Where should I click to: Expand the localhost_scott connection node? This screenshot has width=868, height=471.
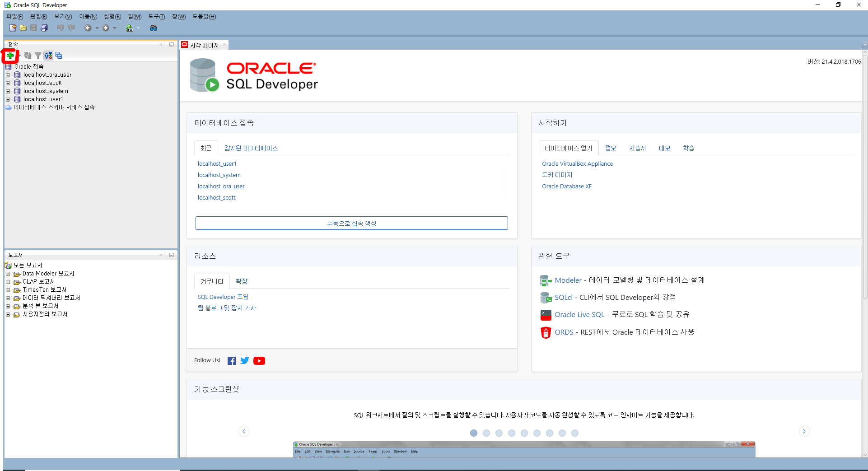click(8, 83)
